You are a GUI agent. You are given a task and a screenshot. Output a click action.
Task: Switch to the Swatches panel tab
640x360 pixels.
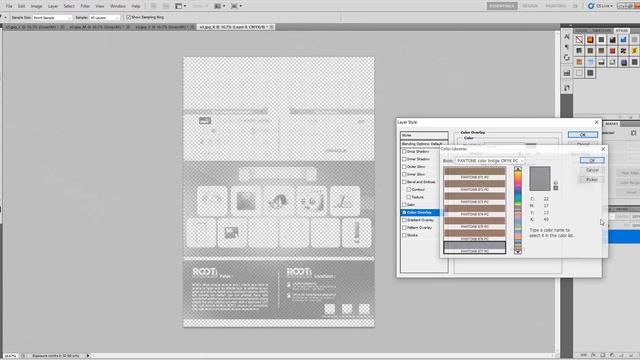point(602,31)
